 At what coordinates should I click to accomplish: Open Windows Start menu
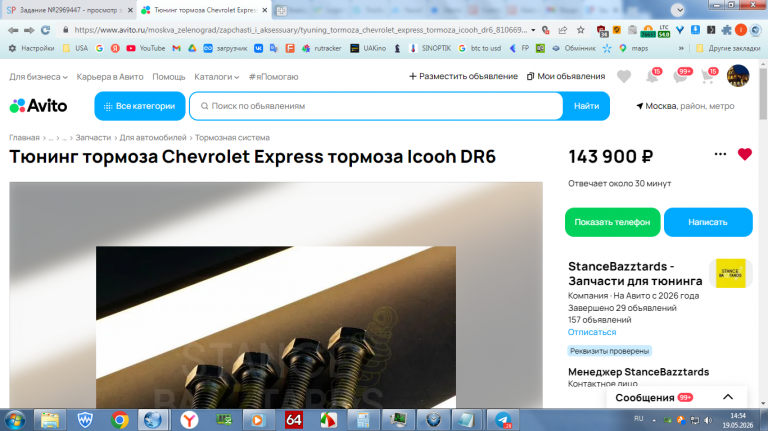15,420
